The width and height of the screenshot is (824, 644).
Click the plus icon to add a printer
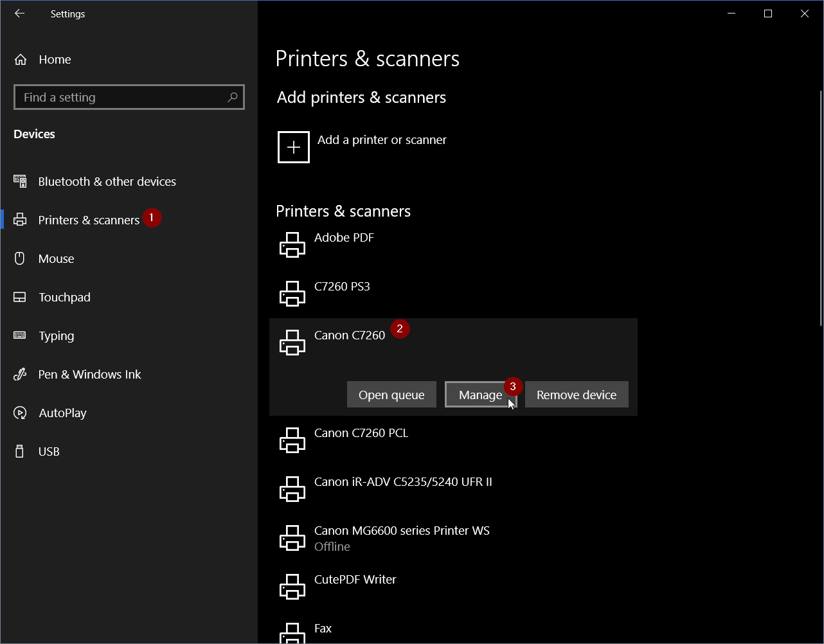click(x=294, y=147)
